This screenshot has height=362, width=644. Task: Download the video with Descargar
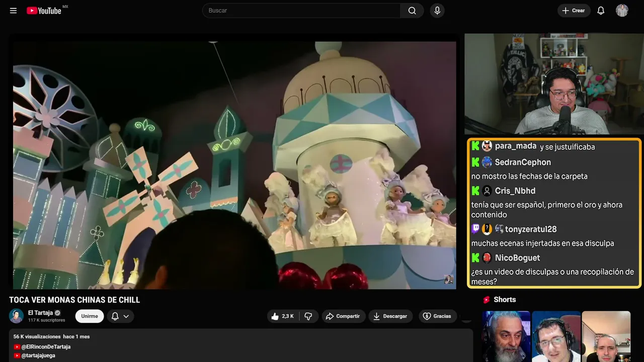(x=390, y=316)
